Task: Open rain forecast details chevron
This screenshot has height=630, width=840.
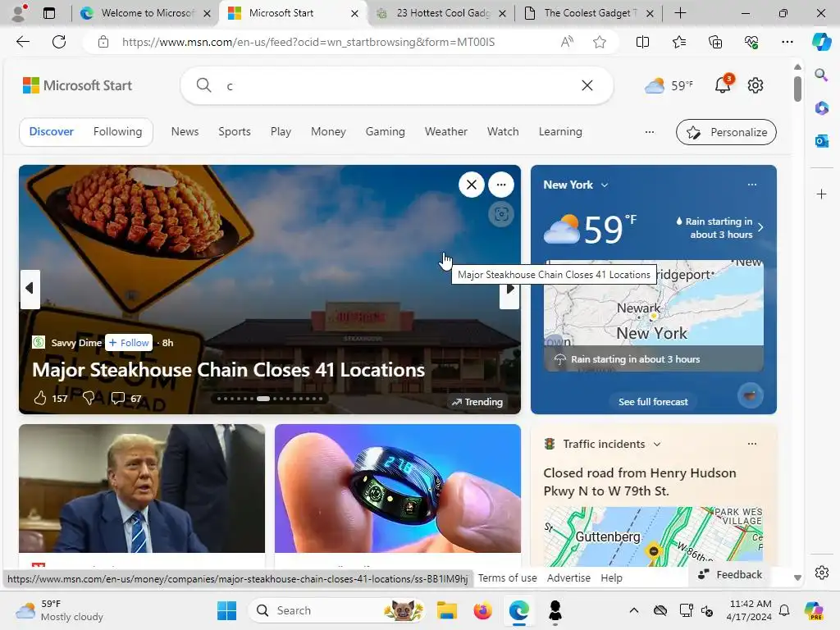Action: [760, 228]
